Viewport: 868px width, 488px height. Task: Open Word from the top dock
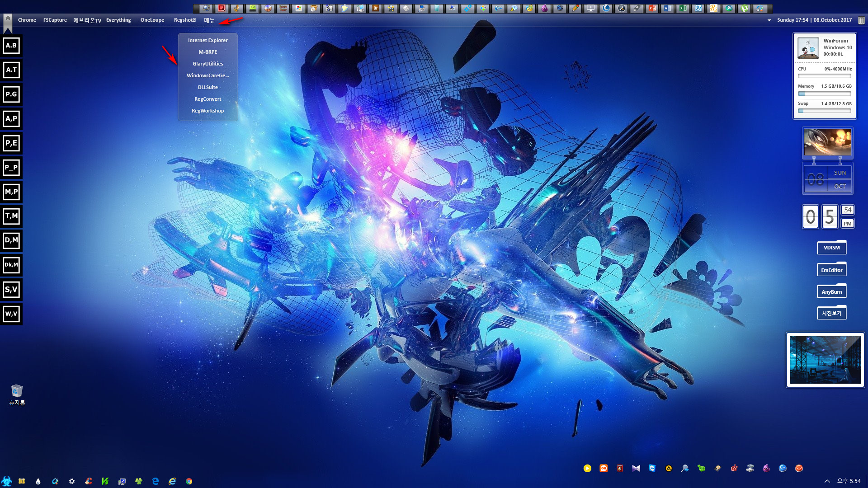(667, 8)
